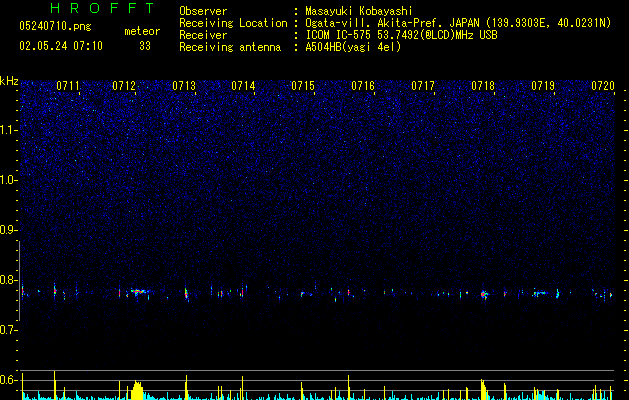Click the 0.7 kHz axis label
629x400 pixels.
[9, 330]
